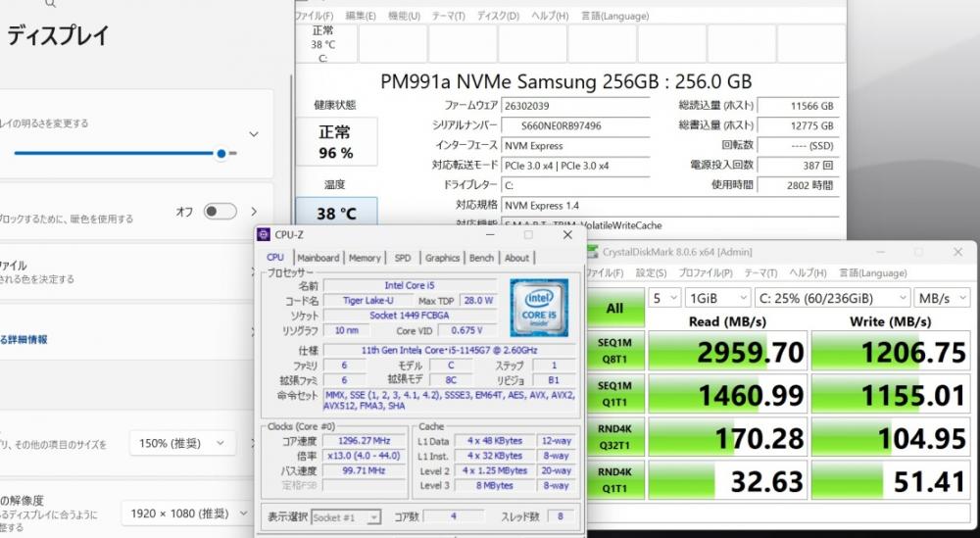Run the RND4K Q32T1 test button
Viewport: 980px width, 538px height.
pyautogui.click(x=615, y=437)
